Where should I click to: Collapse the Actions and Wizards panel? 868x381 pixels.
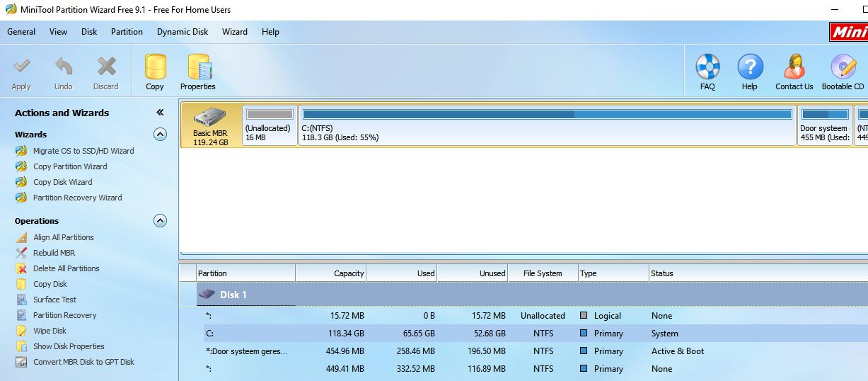(160, 113)
